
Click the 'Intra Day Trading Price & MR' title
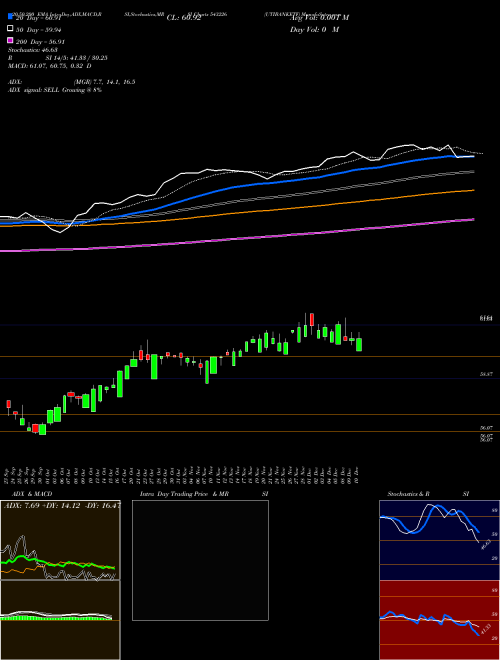pyautogui.click(x=185, y=494)
